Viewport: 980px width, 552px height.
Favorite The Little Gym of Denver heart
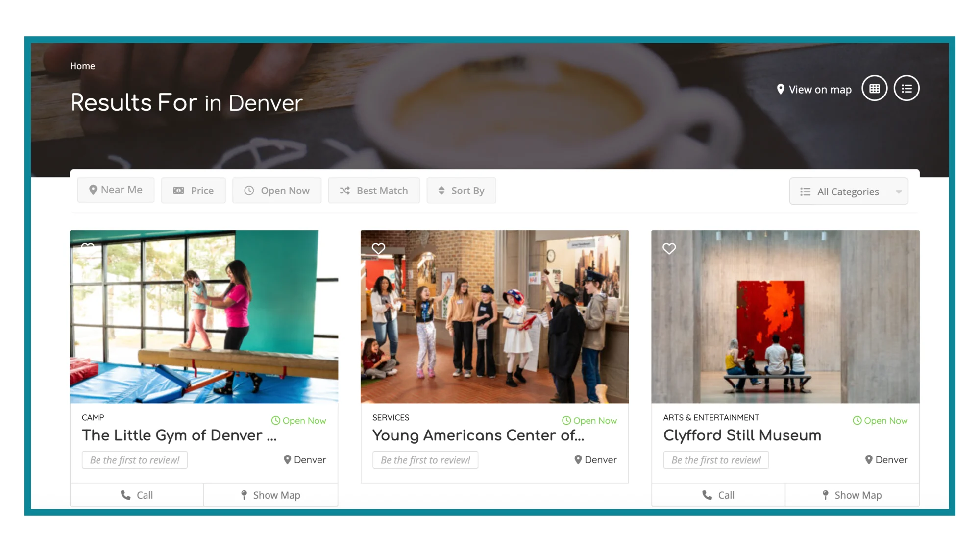[88, 247]
